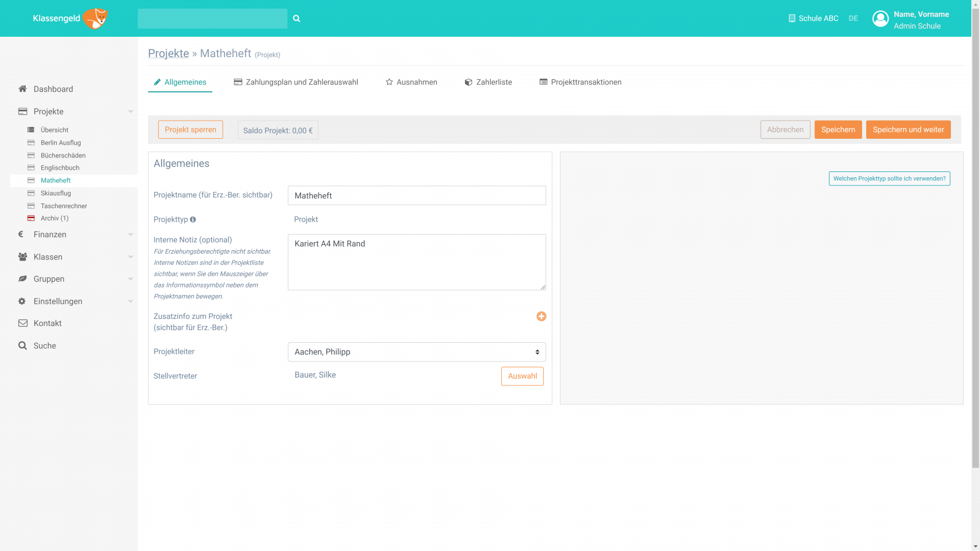The width and height of the screenshot is (980, 551).
Task: Click the Interne Notiz textarea
Action: click(x=416, y=262)
